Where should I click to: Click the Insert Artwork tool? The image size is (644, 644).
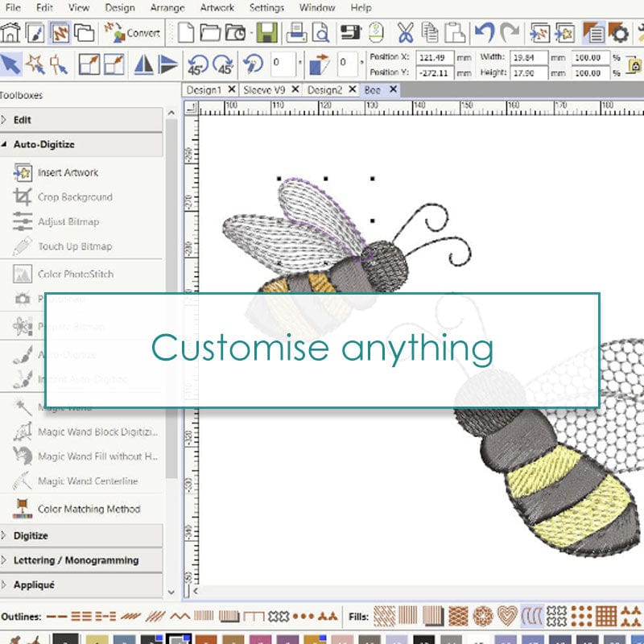pyautogui.click(x=68, y=172)
